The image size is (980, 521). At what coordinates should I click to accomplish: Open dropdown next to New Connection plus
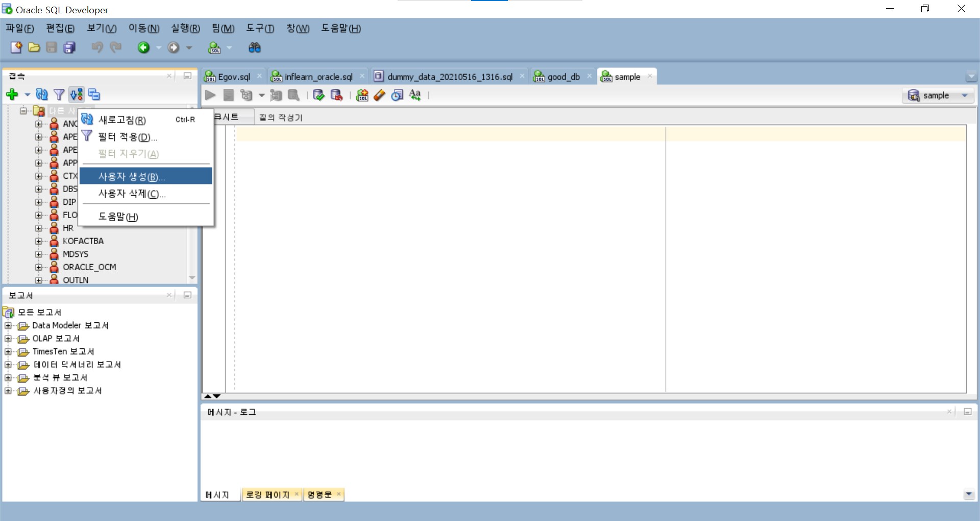(27, 94)
